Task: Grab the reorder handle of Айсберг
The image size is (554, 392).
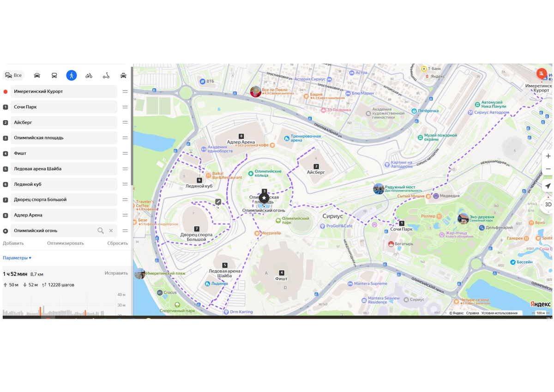Action: 125,122
